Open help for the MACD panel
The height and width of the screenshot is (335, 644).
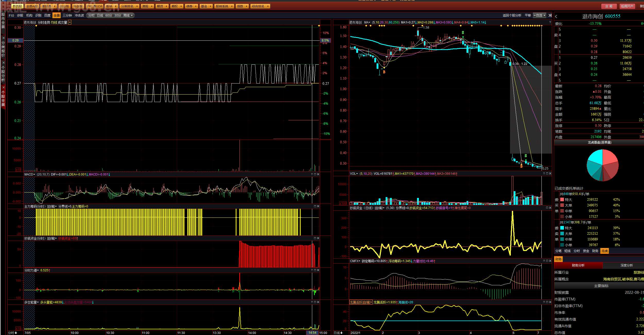pos(312,174)
